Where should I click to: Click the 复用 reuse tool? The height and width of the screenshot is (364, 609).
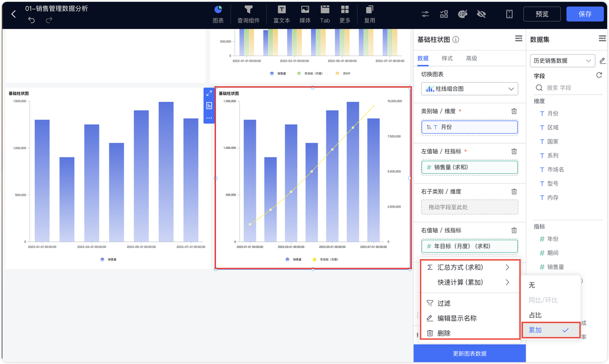[370, 14]
